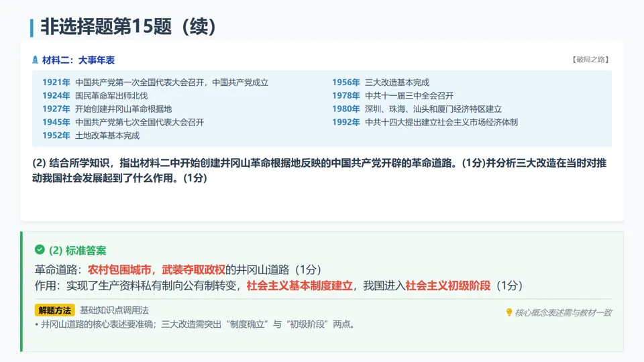The width and height of the screenshot is (644, 362).
Task: Select the 材料二：大事年表 heading
Action: (78, 60)
